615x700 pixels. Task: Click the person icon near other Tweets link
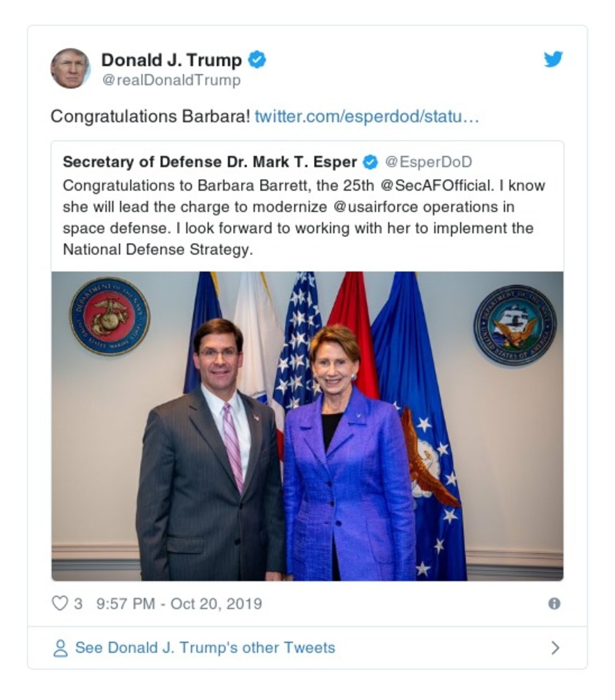60,648
